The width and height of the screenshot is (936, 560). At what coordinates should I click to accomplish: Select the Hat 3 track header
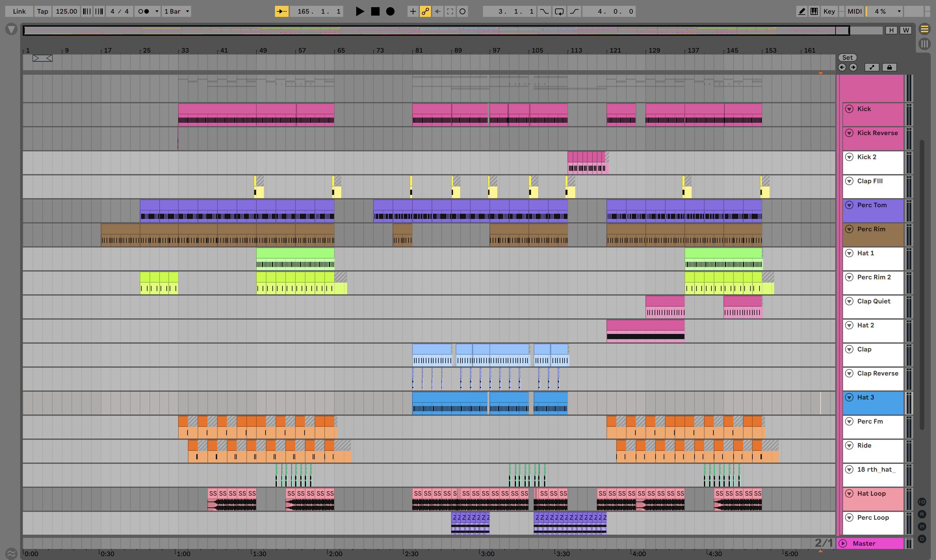tap(873, 403)
